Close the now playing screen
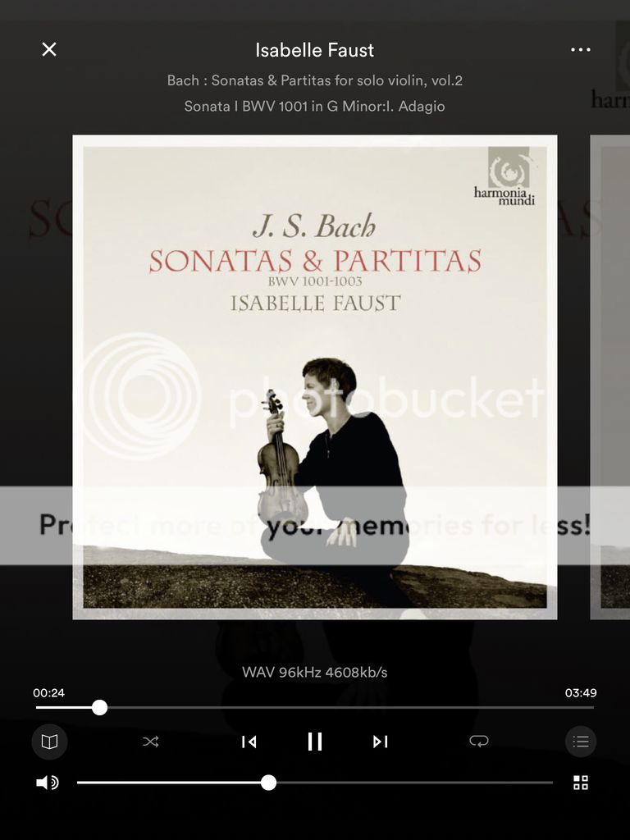Screen dimensions: 630x840 pos(48,49)
